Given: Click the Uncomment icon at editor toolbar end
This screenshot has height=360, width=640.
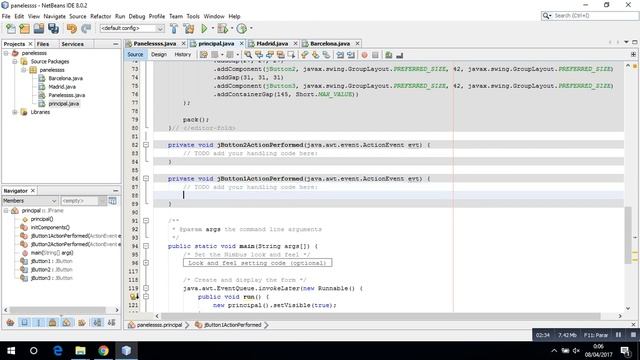Looking at the screenshot, I should click(x=400, y=55).
